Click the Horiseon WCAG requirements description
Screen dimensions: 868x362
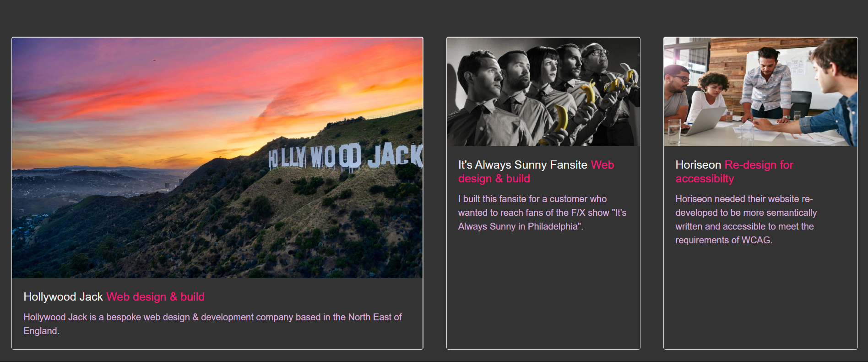pyautogui.click(x=746, y=219)
